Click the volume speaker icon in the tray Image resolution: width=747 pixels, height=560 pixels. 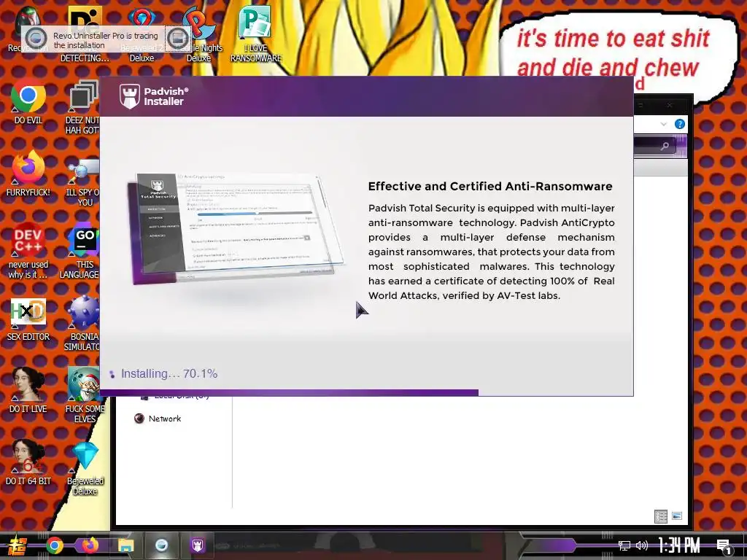tap(642, 545)
